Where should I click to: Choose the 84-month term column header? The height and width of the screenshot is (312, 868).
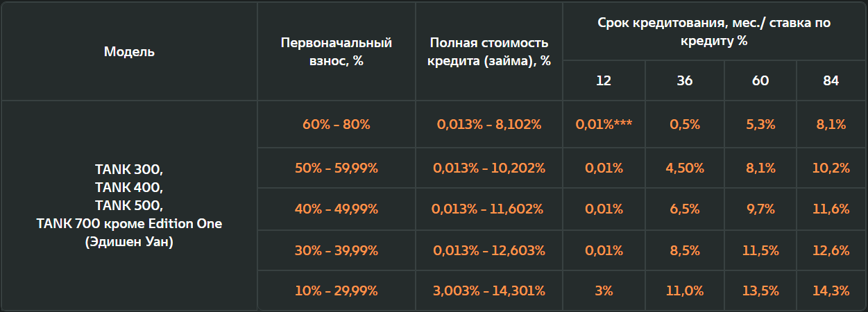(x=831, y=80)
